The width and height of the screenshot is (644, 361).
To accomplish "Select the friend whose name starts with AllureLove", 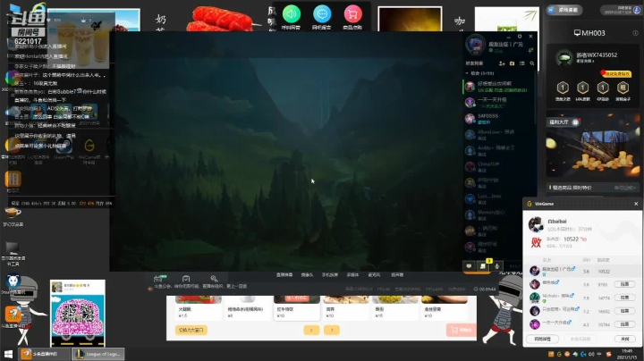I will click(499, 135).
